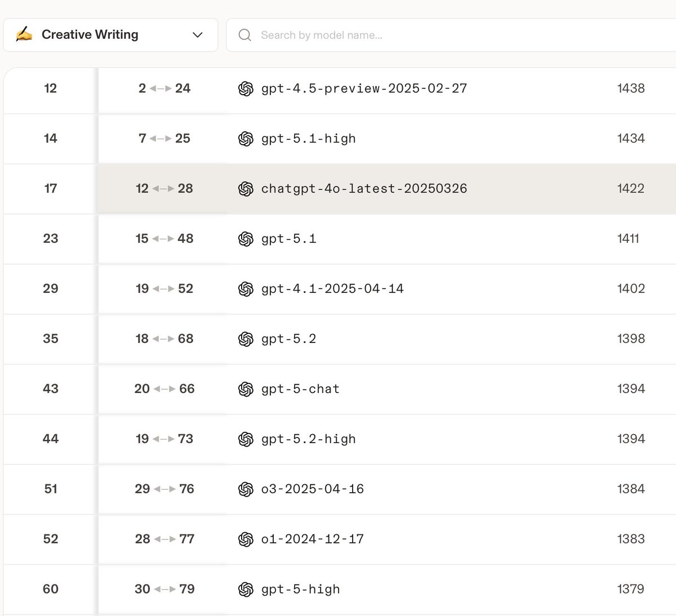Select model name o3-2025-04-16

pyautogui.click(x=313, y=489)
